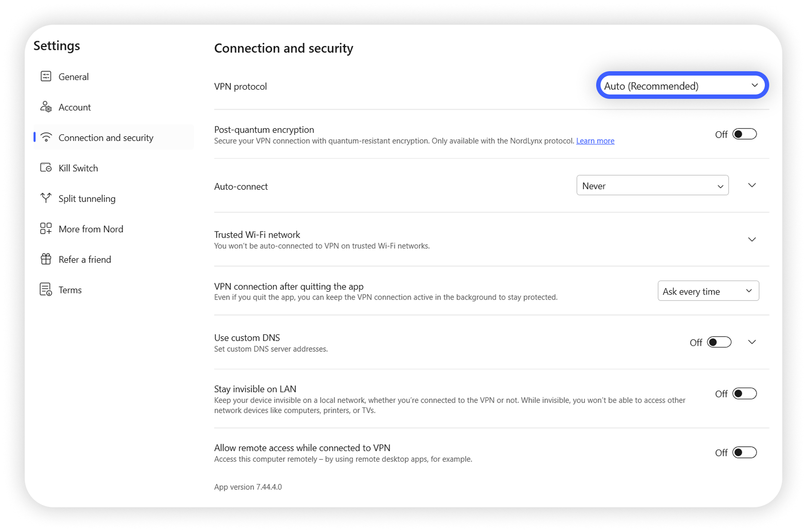This screenshot has width=807, height=532.
Task: Select the More from Nord icon
Action: coord(46,228)
